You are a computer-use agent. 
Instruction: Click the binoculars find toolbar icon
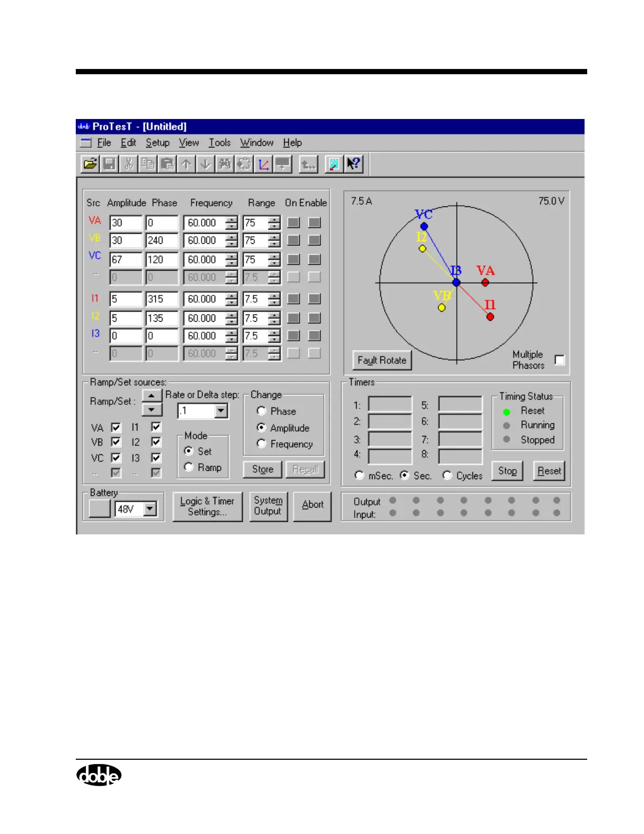tap(225, 164)
